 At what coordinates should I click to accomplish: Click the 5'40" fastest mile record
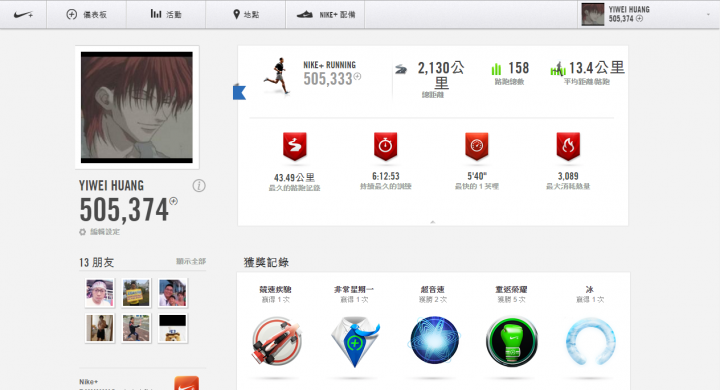[477, 176]
